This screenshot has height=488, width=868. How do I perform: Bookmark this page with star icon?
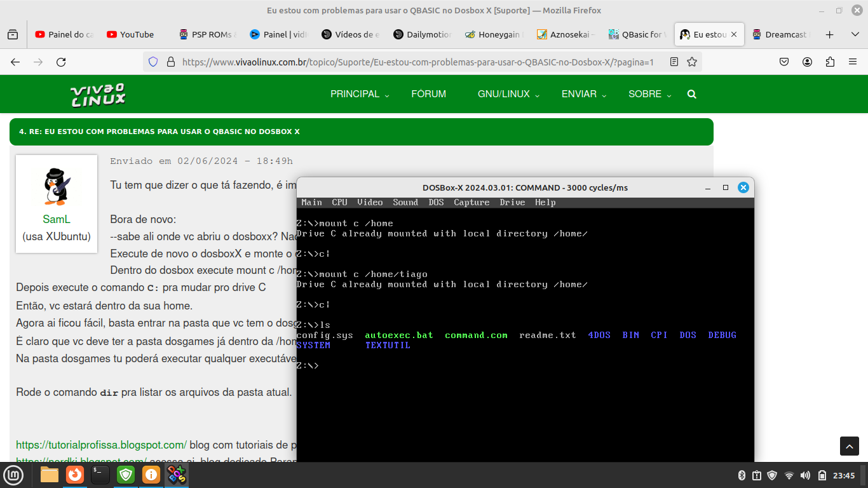point(692,62)
